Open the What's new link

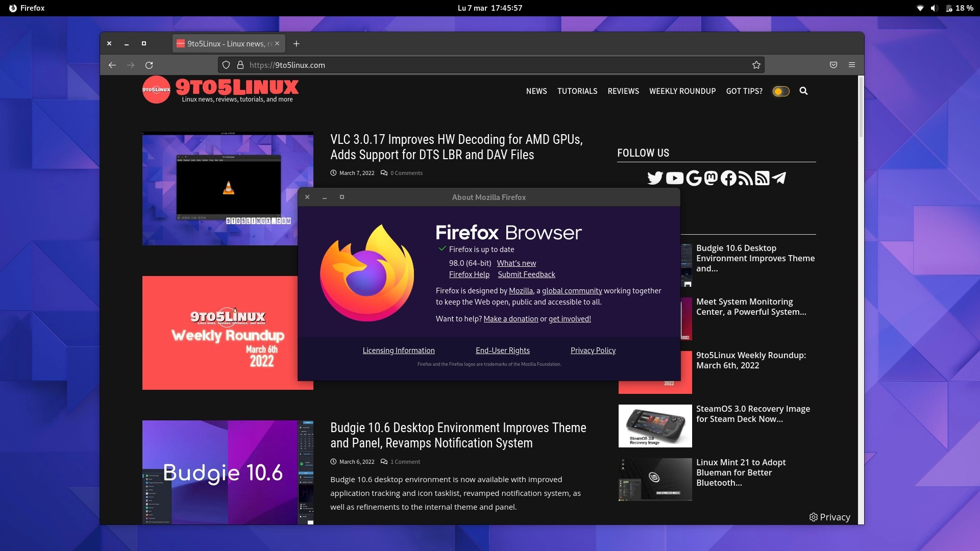[x=517, y=263]
